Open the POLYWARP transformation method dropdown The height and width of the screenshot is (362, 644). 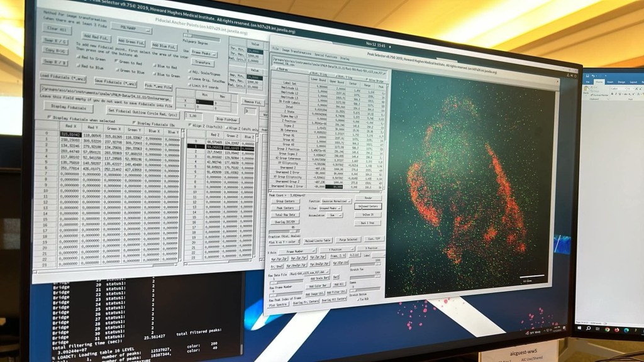[132, 28]
